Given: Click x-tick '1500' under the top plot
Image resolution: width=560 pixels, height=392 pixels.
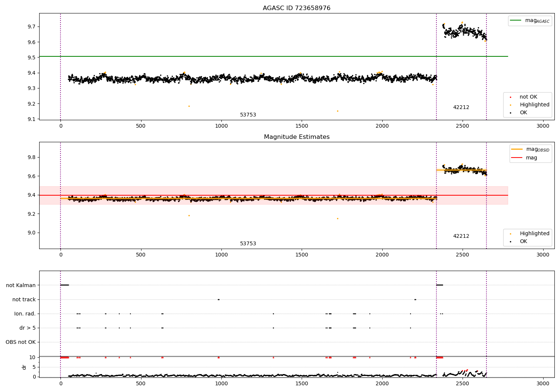Looking at the screenshot, I should point(302,126).
